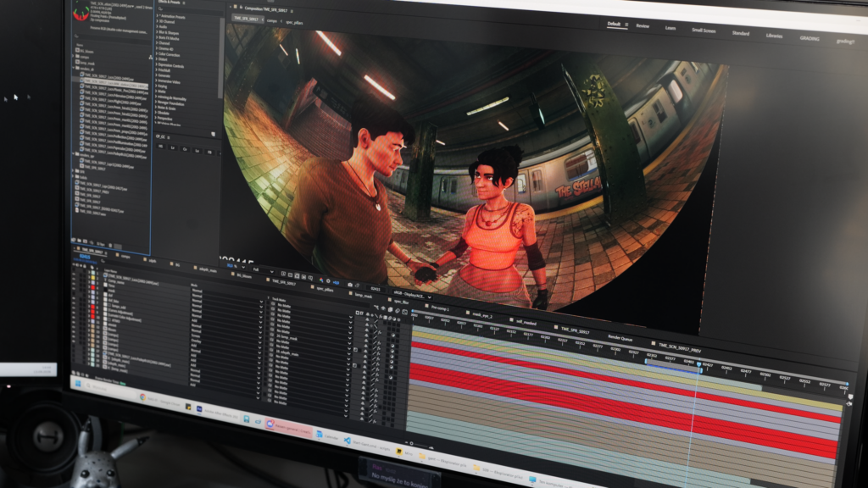Click the +0.0 exposure value in viewer
868x488 pixels.
pyautogui.click(x=336, y=282)
